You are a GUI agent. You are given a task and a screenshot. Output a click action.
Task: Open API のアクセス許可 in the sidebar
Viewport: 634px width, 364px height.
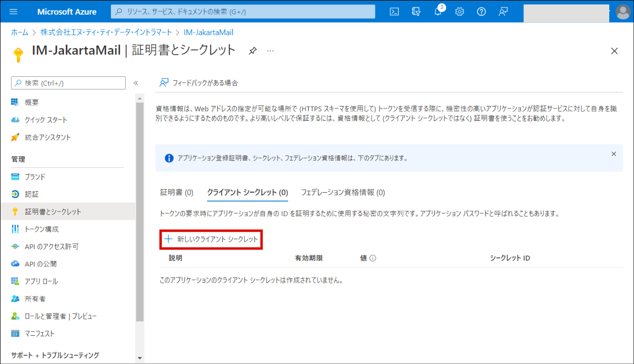pyautogui.click(x=52, y=246)
